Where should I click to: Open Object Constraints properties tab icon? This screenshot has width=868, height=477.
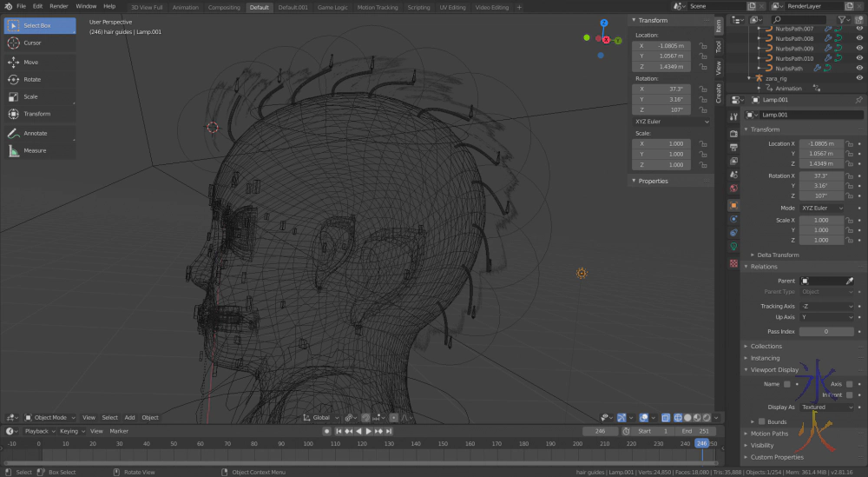pyautogui.click(x=733, y=233)
